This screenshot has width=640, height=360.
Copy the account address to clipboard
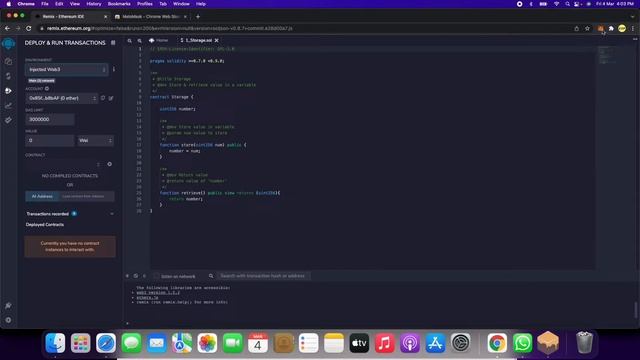coord(103,98)
